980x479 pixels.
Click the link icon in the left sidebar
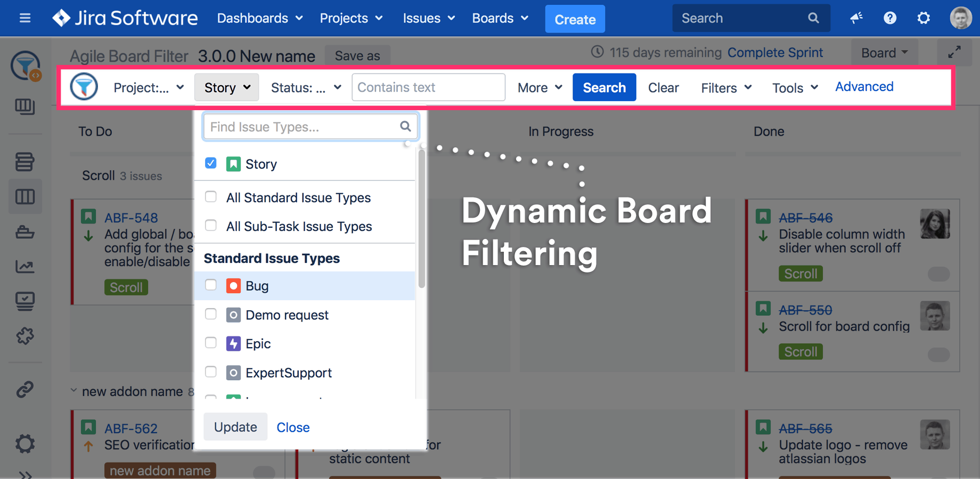click(x=25, y=389)
